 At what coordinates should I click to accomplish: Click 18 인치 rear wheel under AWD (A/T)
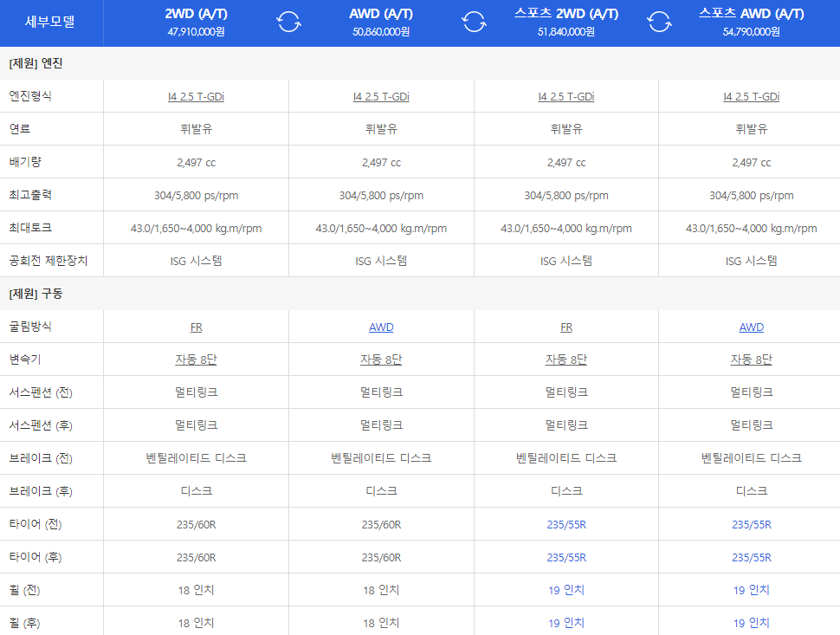click(x=381, y=623)
